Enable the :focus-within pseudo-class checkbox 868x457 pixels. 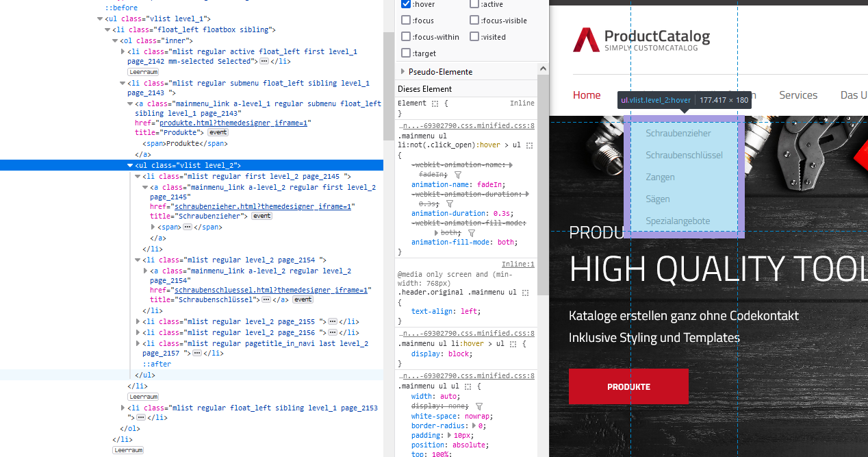pos(406,37)
